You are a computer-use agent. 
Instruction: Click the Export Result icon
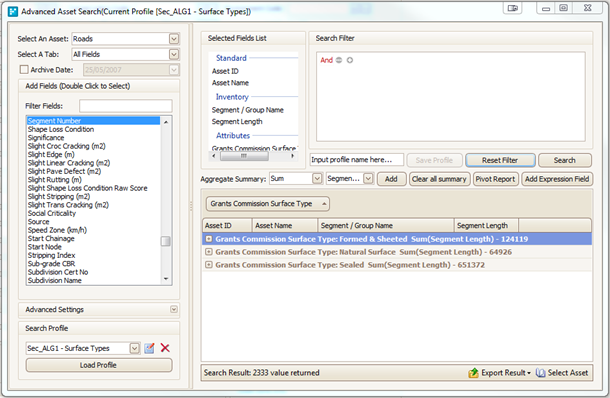[x=473, y=373]
